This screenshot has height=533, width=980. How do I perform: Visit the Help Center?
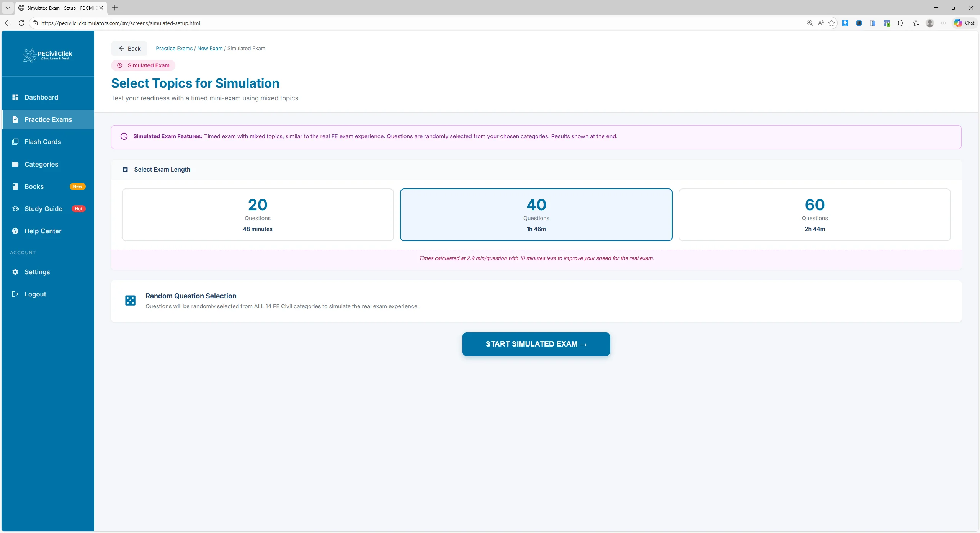(42, 231)
